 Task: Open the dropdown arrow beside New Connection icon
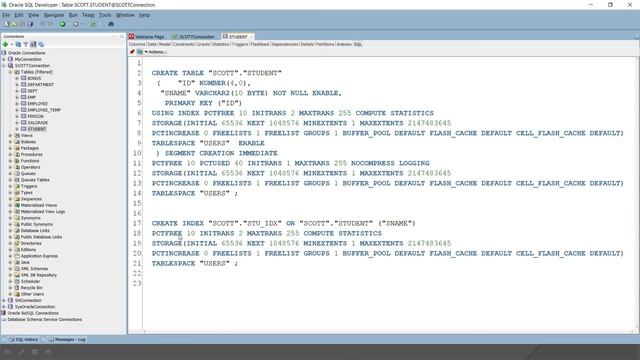[x=12, y=44]
